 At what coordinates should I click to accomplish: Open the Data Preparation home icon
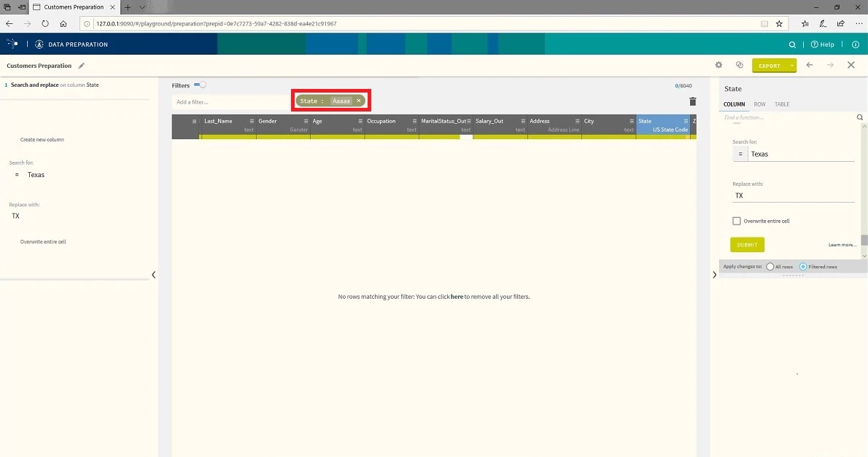[39, 44]
